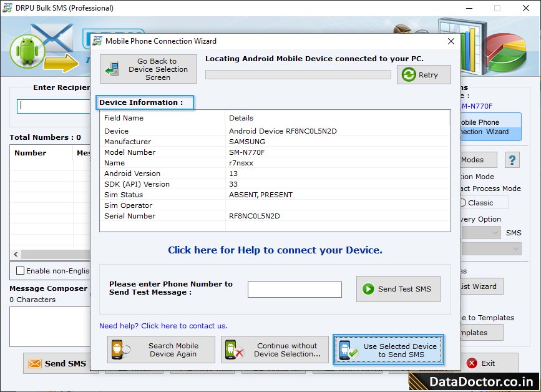
Task: Click inside the phone number input field
Action: pos(295,289)
